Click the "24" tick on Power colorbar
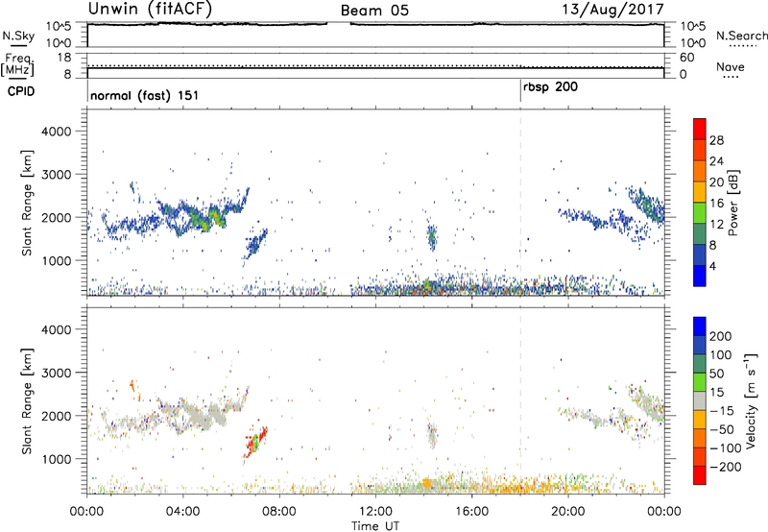The height and width of the screenshot is (532, 768). [x=716, y=161]
